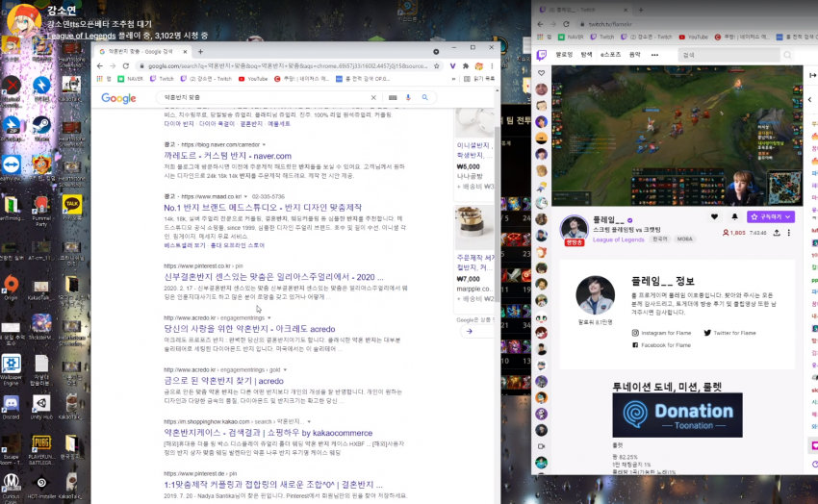Open Chrome's three-dot menu in Google window
Image resolution: width=818 pixels, height=504 pixels.
tap(492, 66)
